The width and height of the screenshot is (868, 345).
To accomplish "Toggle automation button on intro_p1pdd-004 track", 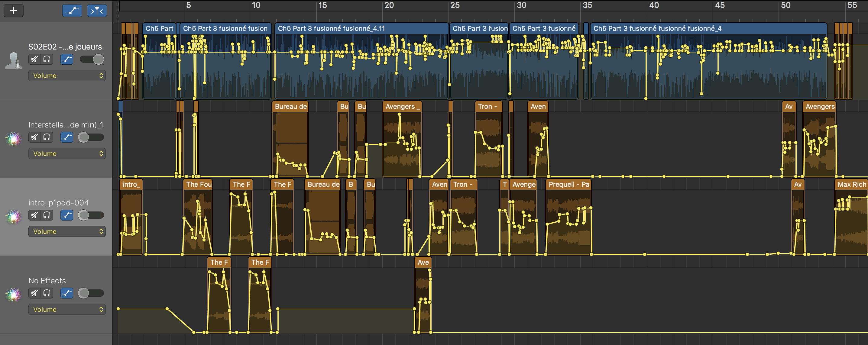I will pos(67,215).
